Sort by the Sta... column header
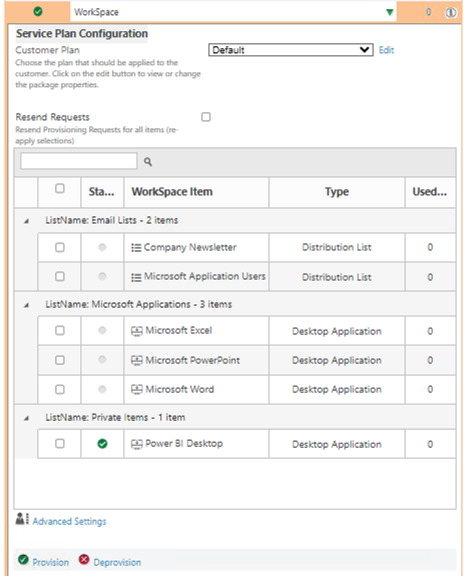Viewport: 466px width, 576px height. point(102,192)
